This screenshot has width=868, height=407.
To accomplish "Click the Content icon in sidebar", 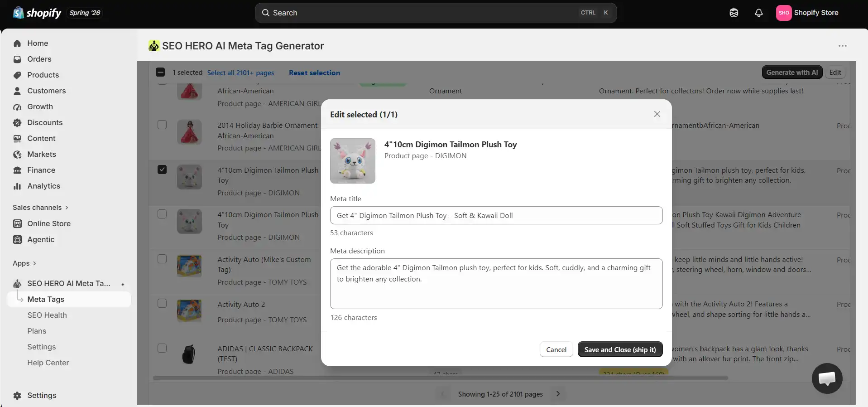I will pyautogui.click(x=17, y=139).
